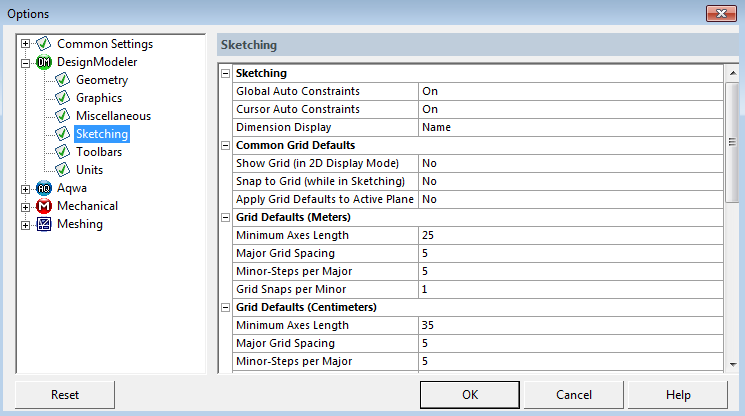Click the Meshing icon in tree
Screen dimensions: 745x416
[x=44, y=224]
